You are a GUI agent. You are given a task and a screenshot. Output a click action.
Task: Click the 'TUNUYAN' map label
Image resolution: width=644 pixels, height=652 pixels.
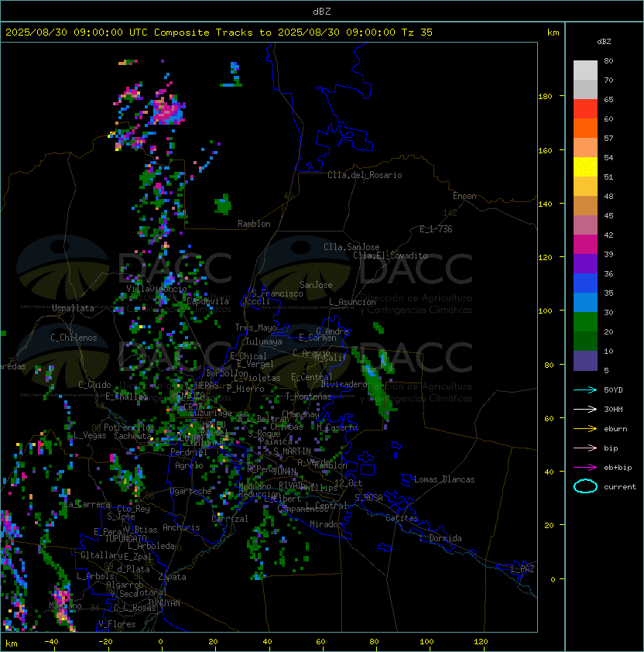[x=164, y=603]
